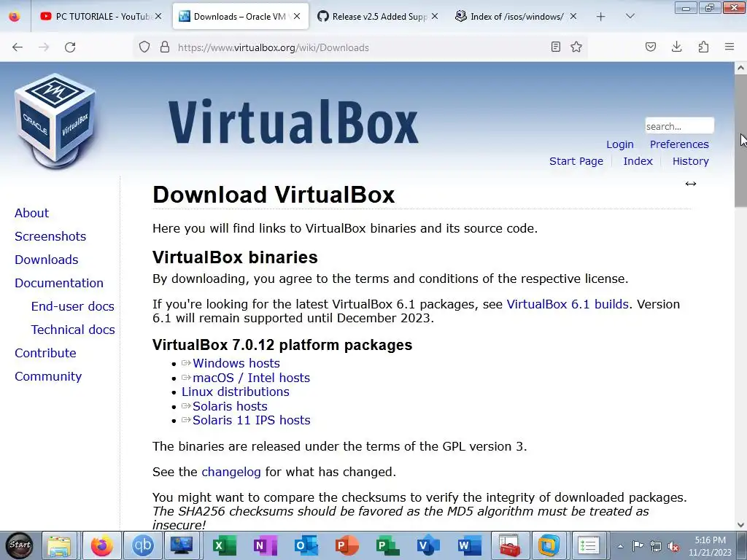This screenshot has width=747, height=560.
Task: Click the VirtualBox search box
Action: [x=679, y=125]
